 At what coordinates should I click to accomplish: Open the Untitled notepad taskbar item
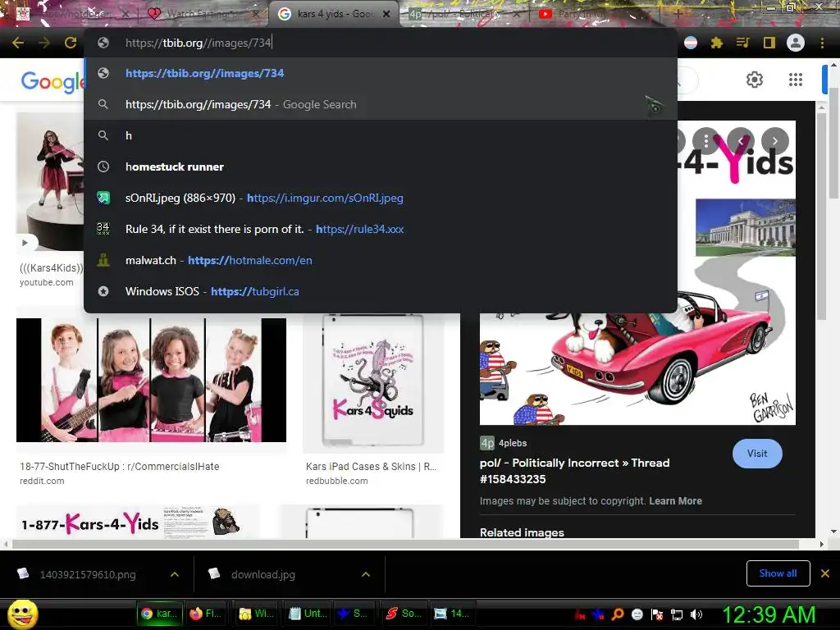tap(308, 614)
